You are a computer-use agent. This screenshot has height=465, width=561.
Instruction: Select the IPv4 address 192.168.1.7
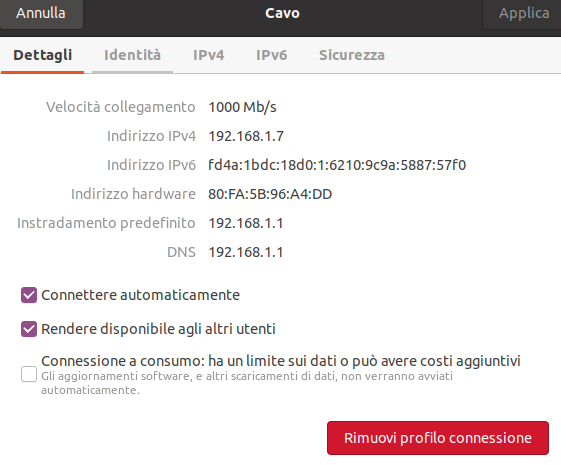tap(246, 136)
